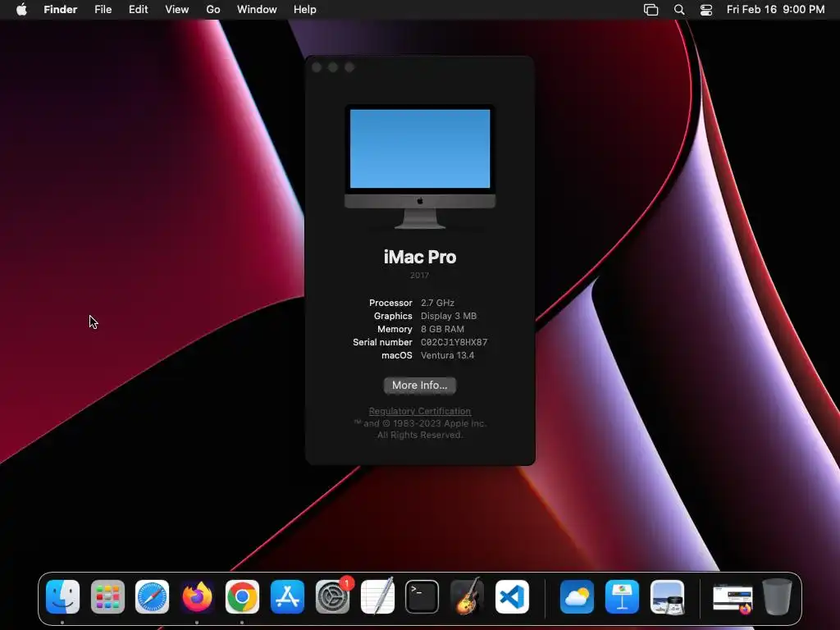The width and height of the screenshot is (840, 630).
Task: Open the Apple menu
Action: [x=21, y=10]
